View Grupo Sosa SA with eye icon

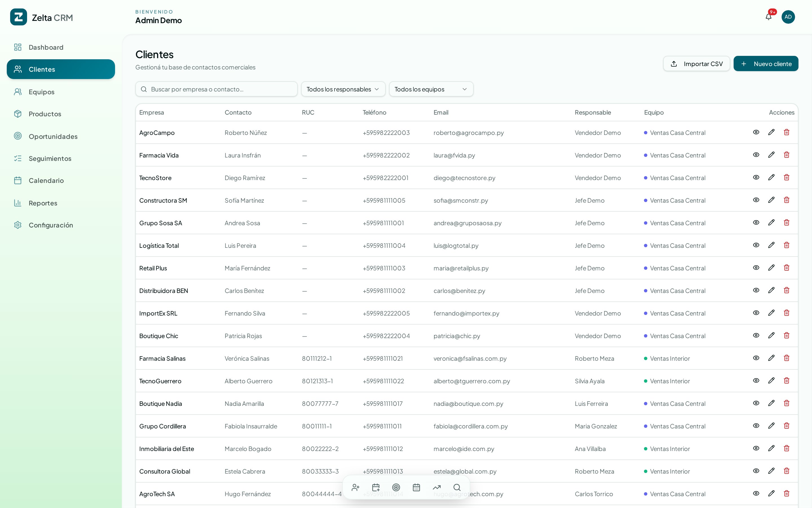(756, 222)
